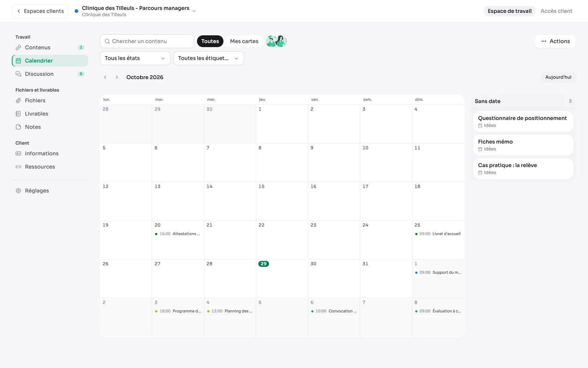Viewport: 588px width, 368px height.
Task: Select the Toutes filter
Action: pos(210,41)
